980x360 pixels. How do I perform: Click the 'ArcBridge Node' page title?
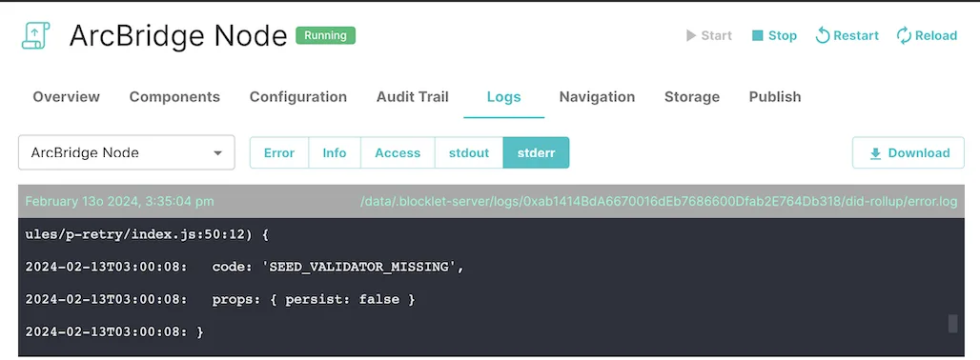[x=178, y=36]
